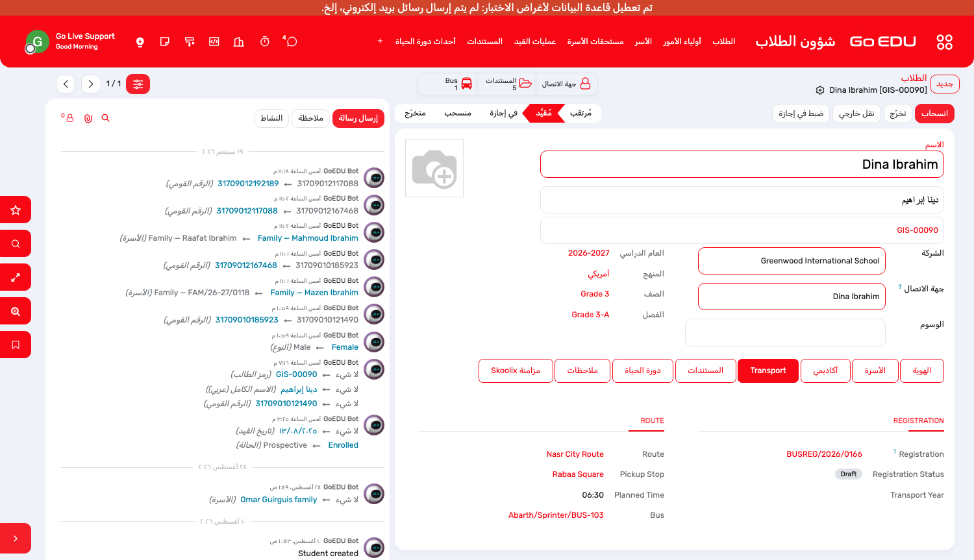Open the lightbulb tips icon in header
This screenshot has height=560, width=974.
pyautogui.click(x=140, y=42)
